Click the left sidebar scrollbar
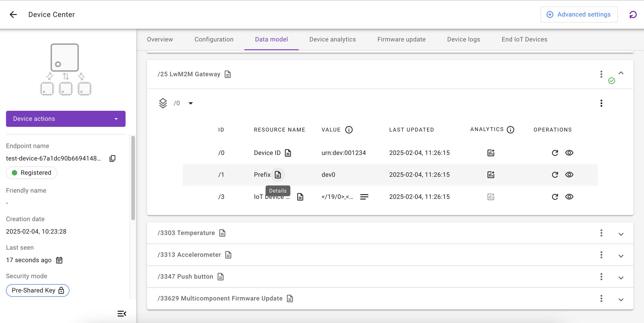The image size is (644, 323). pyautogui.click(x=133, y=178)
